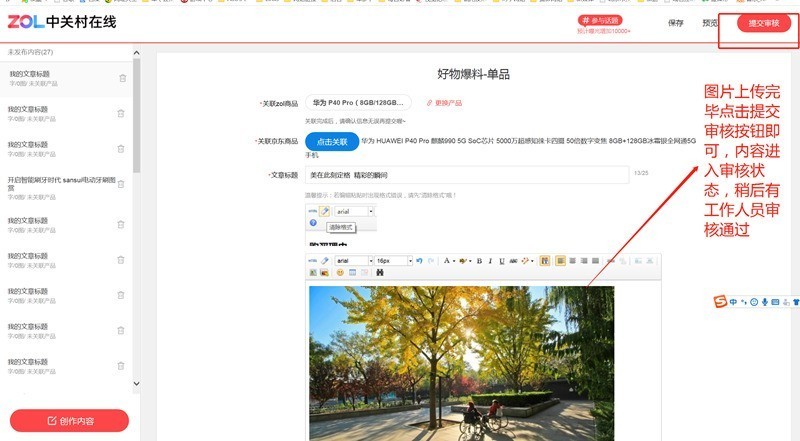Screen dimensions: 800x441
Task: Click the remove link icon
Action: [x=622, y=261]
